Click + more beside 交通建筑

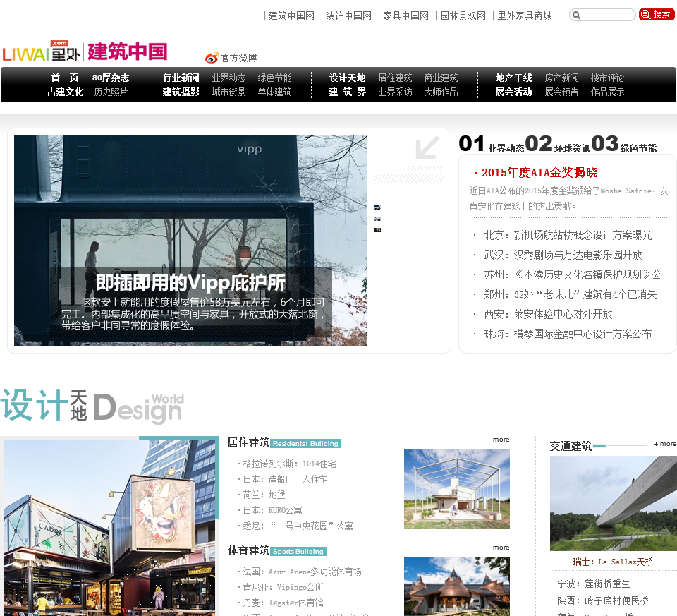click(x=665, y=444)
